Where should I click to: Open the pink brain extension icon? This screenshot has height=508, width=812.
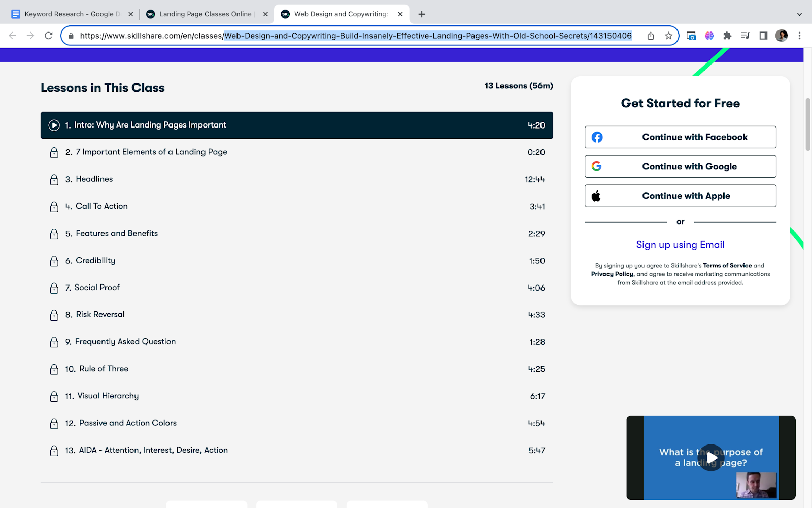tap(709, 36)
